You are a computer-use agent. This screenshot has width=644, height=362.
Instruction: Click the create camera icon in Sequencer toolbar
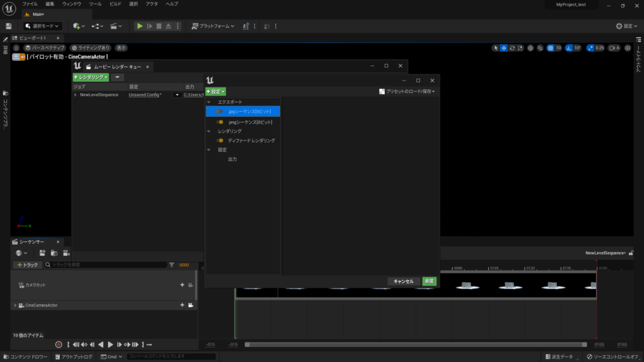tap(65, 253)
